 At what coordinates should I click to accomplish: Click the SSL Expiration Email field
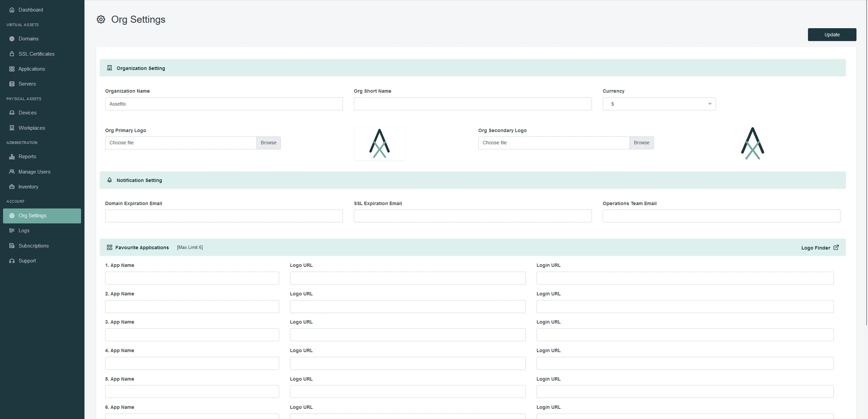(x=472, y=216)
